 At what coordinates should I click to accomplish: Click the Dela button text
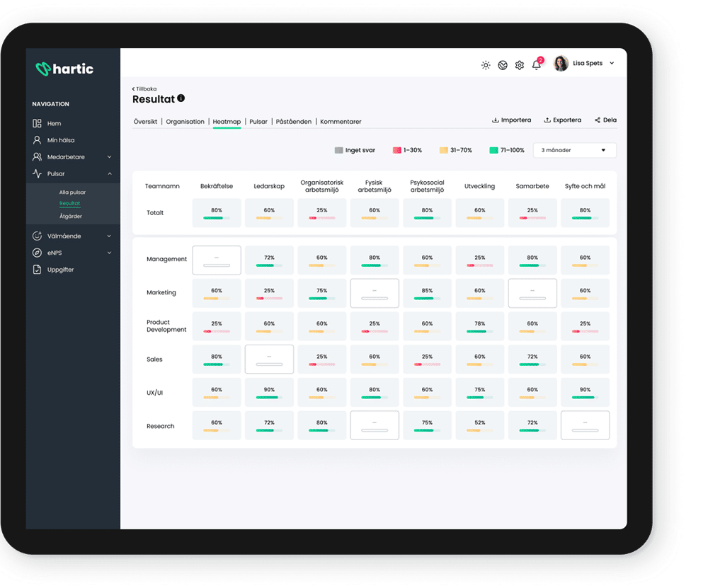pyautogui.click(x=610, y=120)
